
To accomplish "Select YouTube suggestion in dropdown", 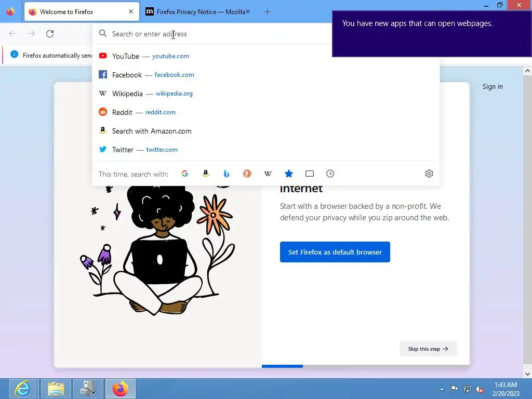I will [266, 56].
